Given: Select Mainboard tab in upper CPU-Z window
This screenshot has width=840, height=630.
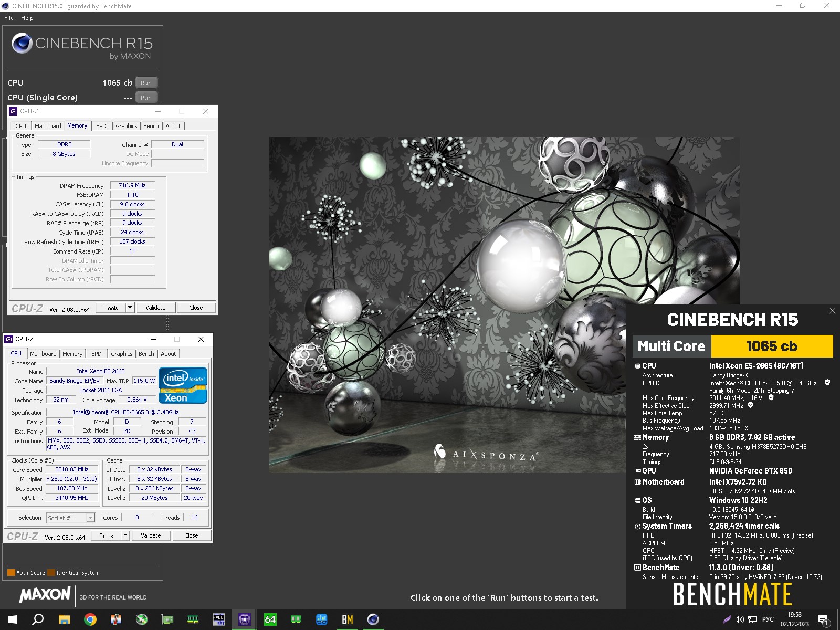Looking at the screenshot, I should (48, 126).
